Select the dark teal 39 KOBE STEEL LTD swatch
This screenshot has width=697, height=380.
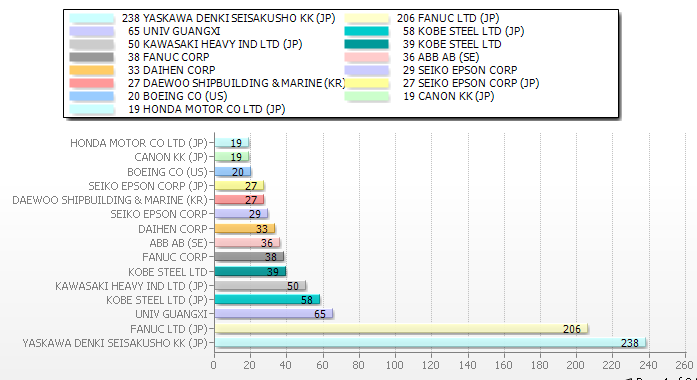pyautogui.click(x=367, y=44)
